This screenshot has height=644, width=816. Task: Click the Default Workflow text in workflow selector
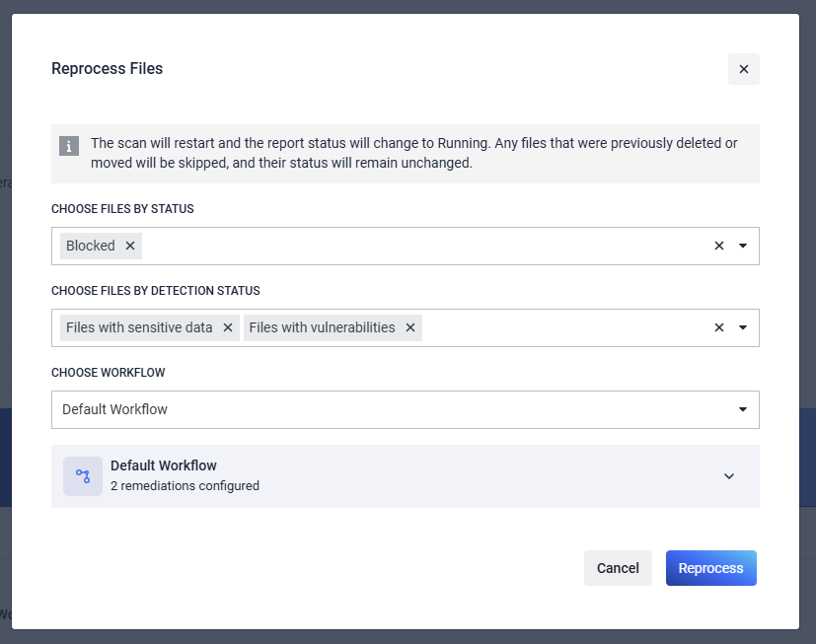[115, 409]
